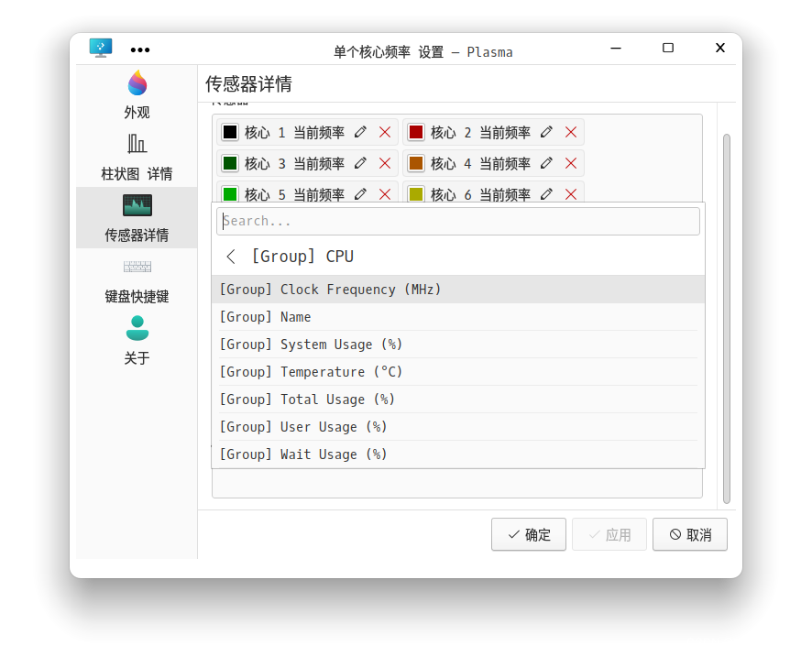Viewport: 812px width, 657px height.
Task: Remove the 核心 1 当前频率 sensor
Action: (x=385, y=133)
